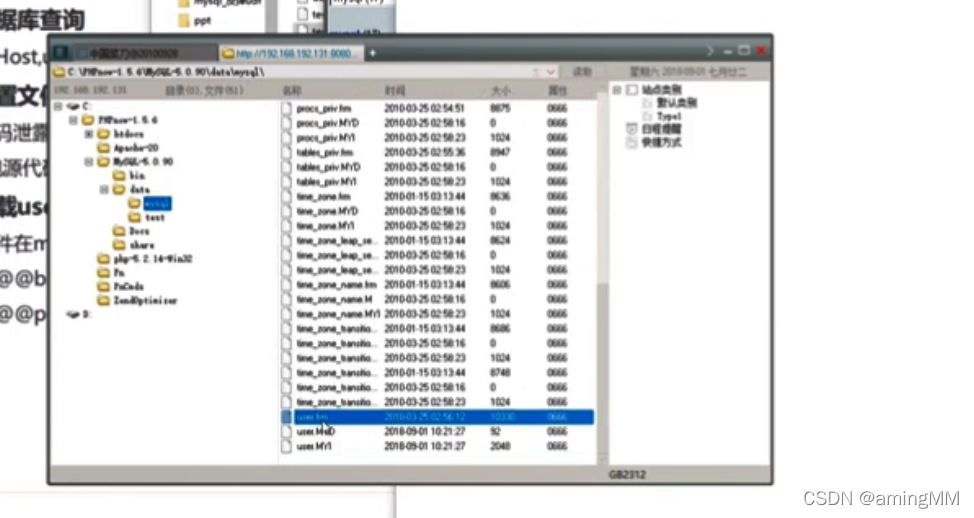Click the ppt folder in background window
This screenshot has width=974, height=518.
click(x=194, y=20)
